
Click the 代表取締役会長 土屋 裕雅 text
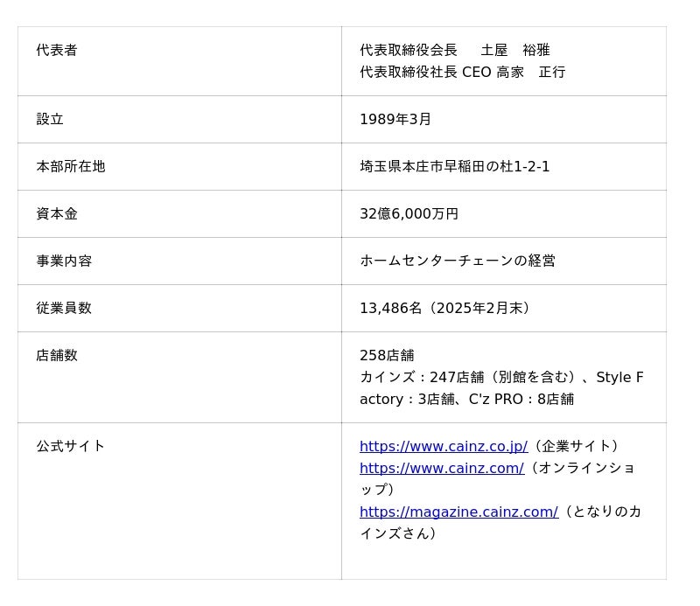tap(454, 50)
